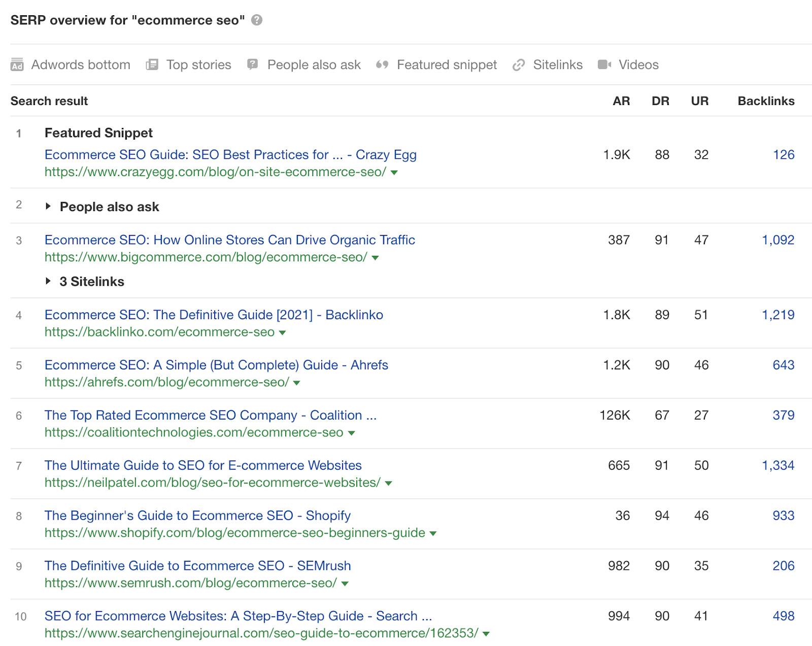Viewport: 812px width, 646px height.
Task: Open the URL dropdown for shopify.com result
Action: click(x=432, y=534)
